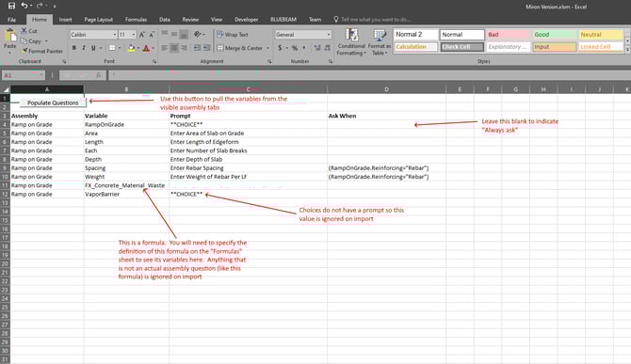Click the Redo arrow icon
Image resolution: width=631 pixels, height=364 pixels.
coord(40,6)
